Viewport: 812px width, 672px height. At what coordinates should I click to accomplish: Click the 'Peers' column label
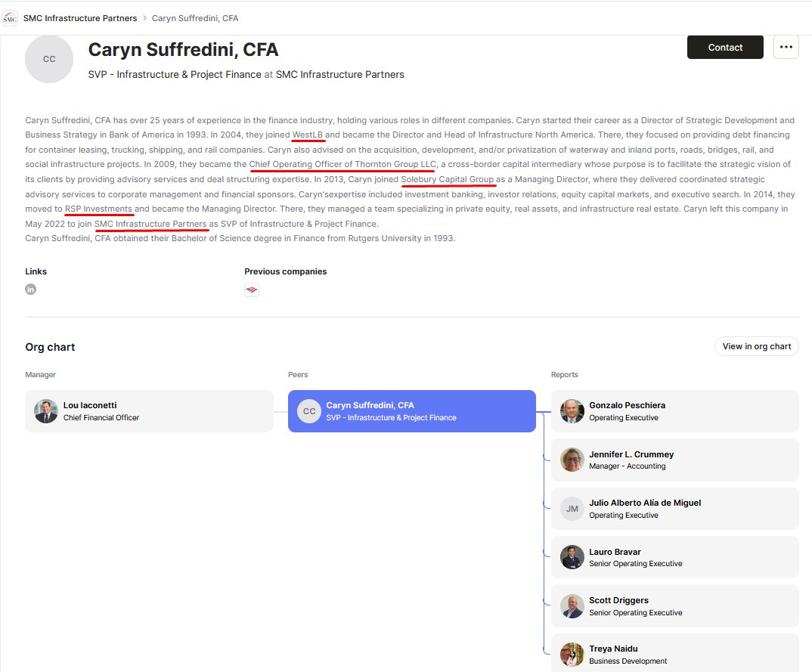[x=298, y=374]
